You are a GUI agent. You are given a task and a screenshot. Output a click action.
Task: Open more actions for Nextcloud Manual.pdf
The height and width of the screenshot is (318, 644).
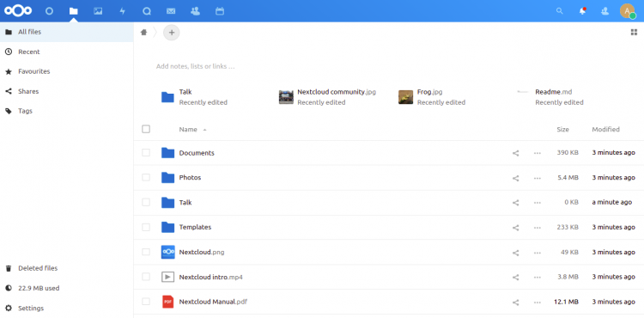coord(538,302)
